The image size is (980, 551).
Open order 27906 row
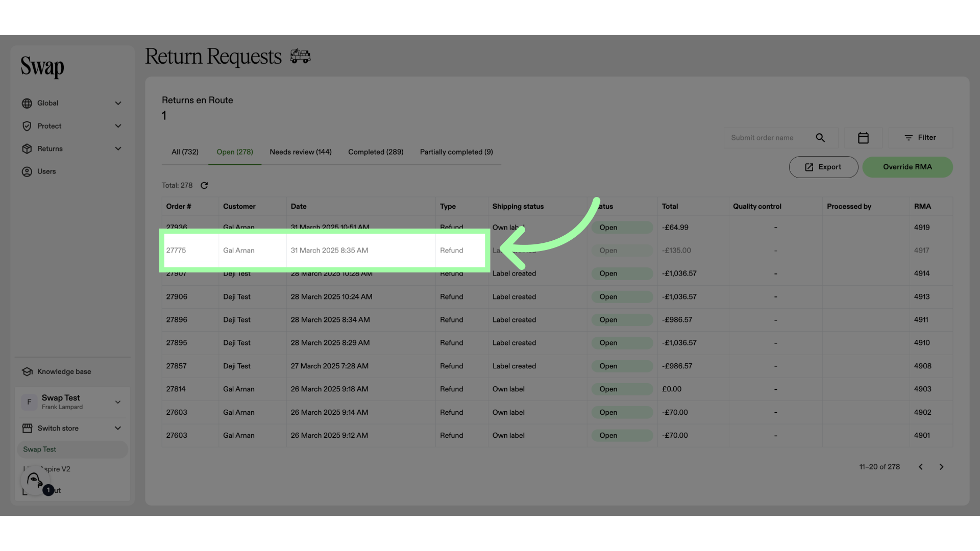point(557,297)
